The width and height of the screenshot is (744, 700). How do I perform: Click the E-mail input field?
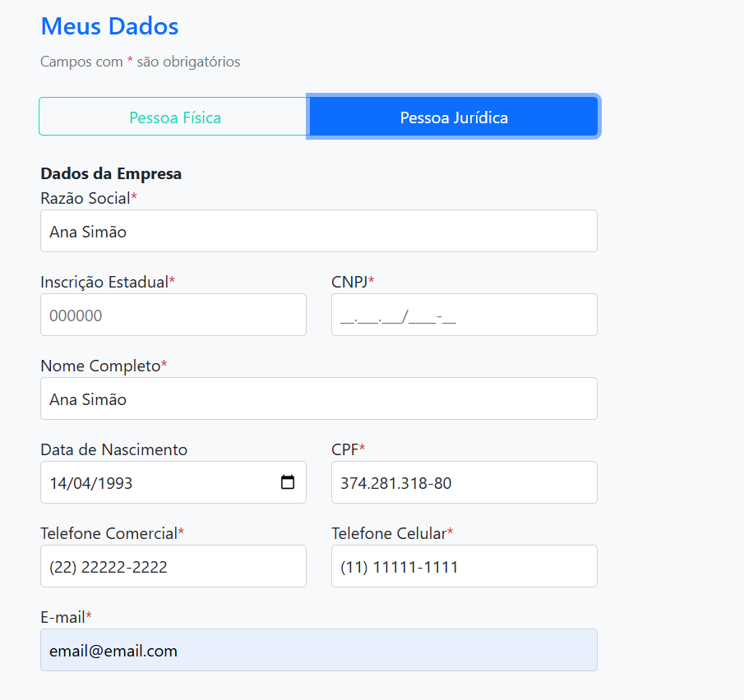(x=318, y=650)
